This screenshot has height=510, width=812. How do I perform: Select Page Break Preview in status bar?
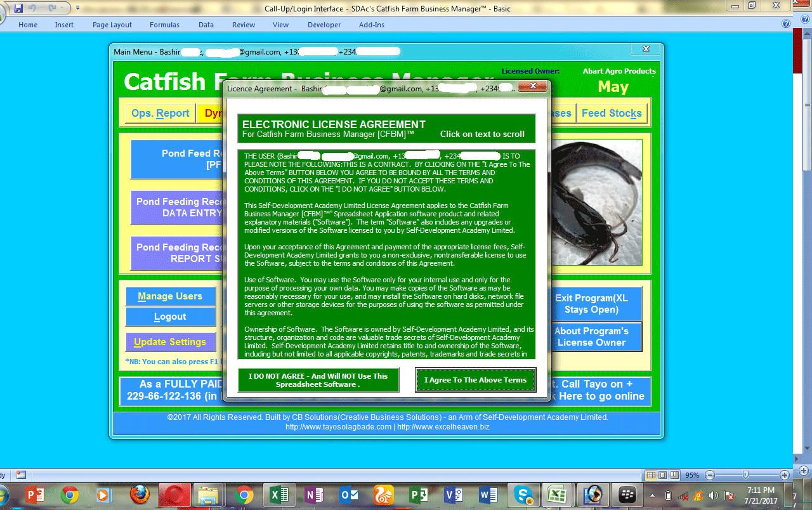click(x=674, y=475)
